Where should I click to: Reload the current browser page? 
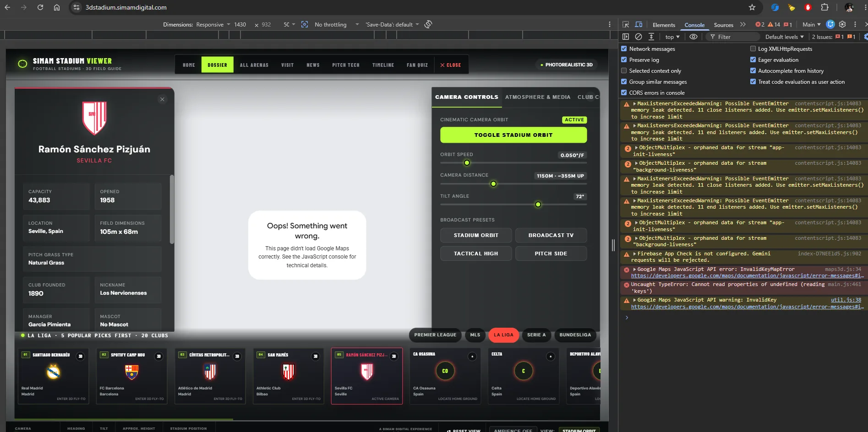[x=40, y=7]
